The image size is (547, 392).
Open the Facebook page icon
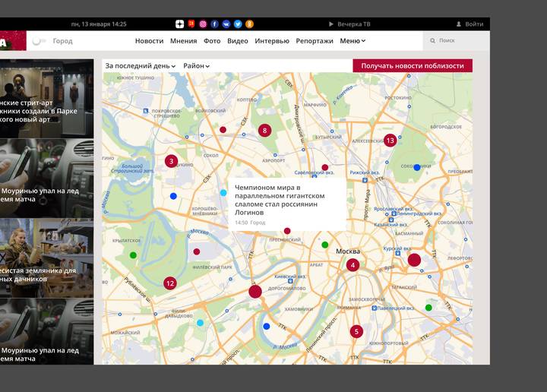point(214,24)
